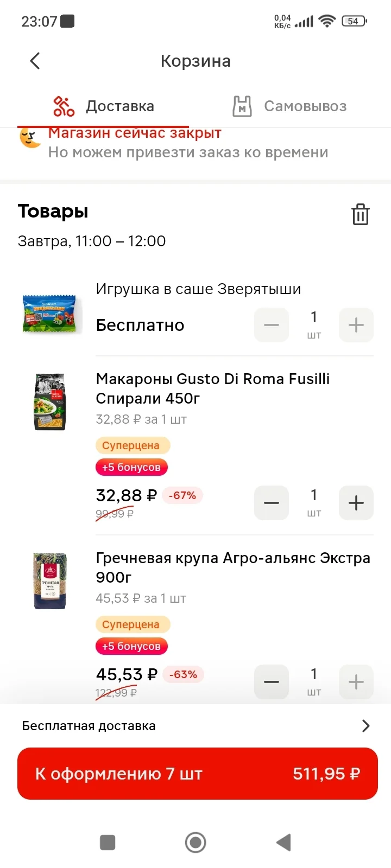The width and height of the screenshot is (391, 868).
Task: Switch to the Доставка tab
Action: [103, 106]
